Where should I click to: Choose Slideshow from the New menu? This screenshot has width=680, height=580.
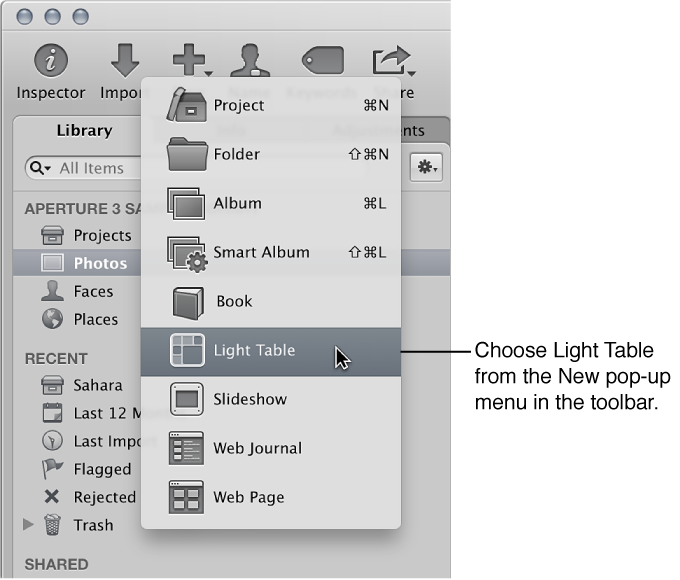tap(271, 400)
